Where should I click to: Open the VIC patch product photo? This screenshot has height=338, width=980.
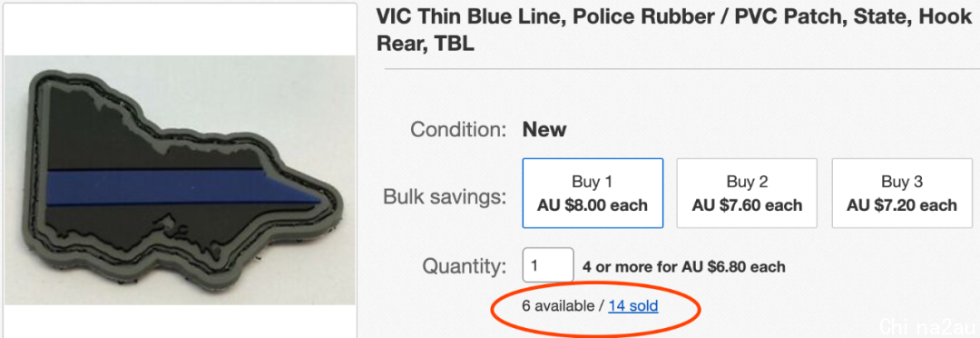180,180
